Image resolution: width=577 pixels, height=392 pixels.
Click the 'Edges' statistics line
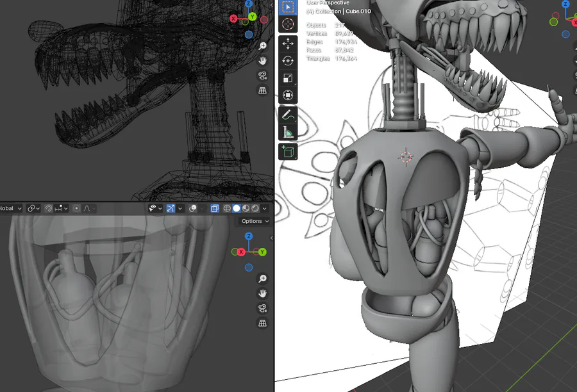330,42
